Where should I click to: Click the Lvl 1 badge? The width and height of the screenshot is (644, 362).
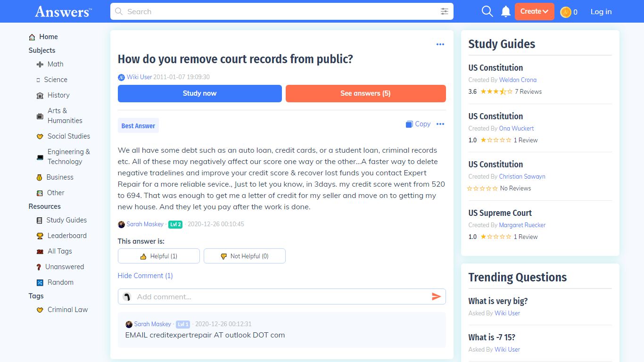[x=183, y=324]
